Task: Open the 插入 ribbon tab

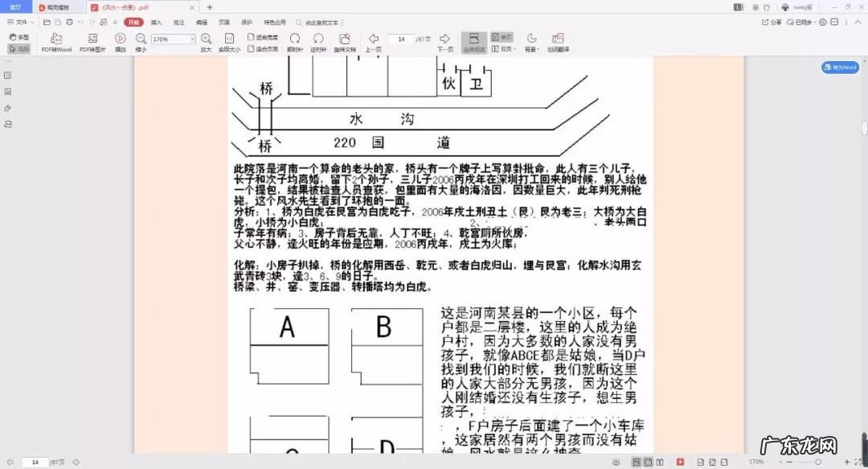Action: (x=157, y=23)
